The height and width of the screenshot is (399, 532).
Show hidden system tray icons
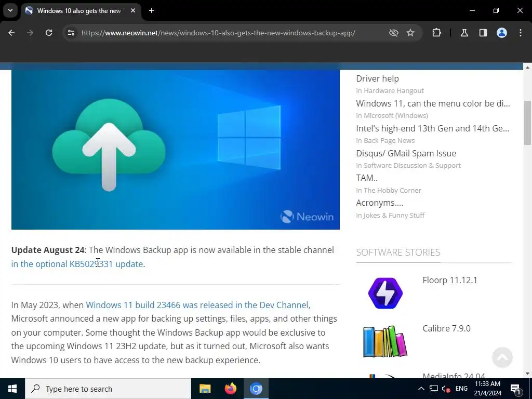click(x=421, y=389)
